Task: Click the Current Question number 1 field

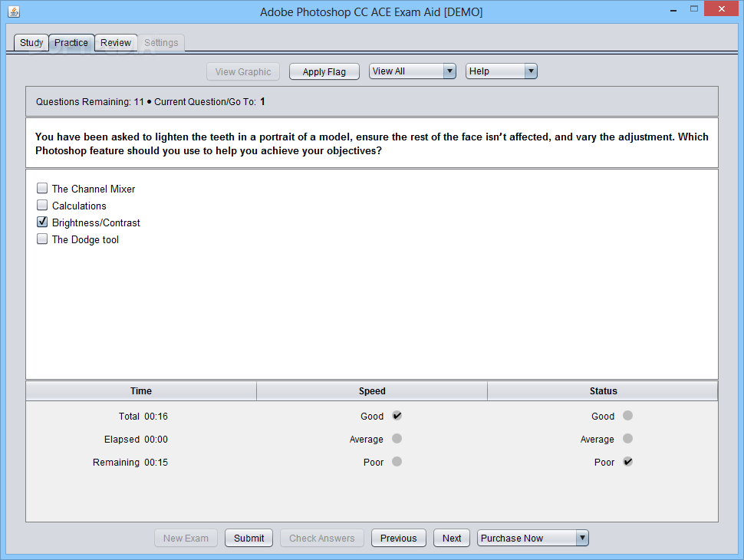Action: click(262, 101)
